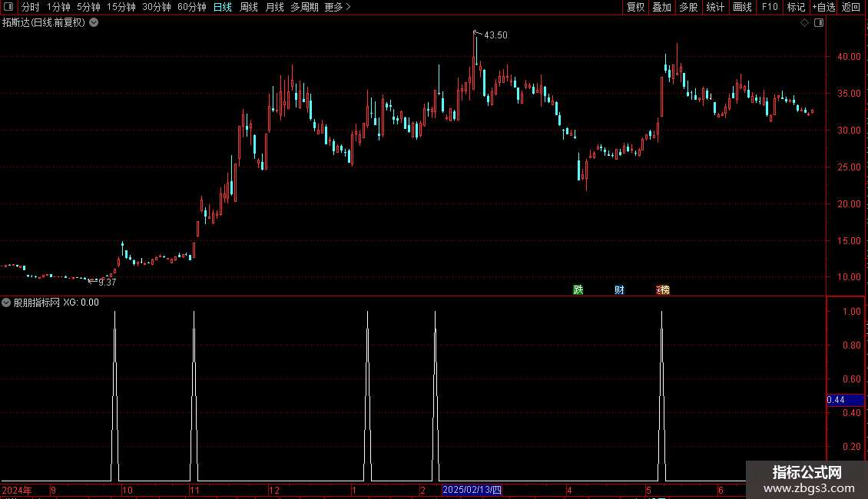Screen dimensions: 868x499
Task: Click the 返回 back button
Action: pyautogui.click(x=851, y=7)
